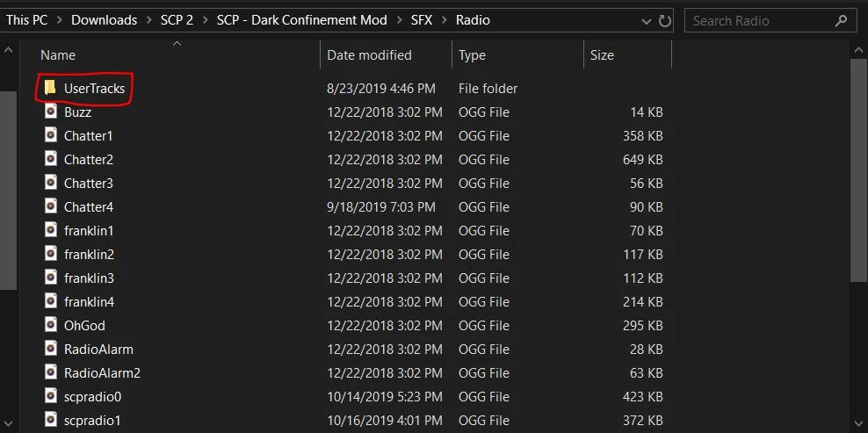Click the RadioAlarm2 file icon
Viewport: 868px width, 433px height.
pyautogui.click(x=51, y=372)
